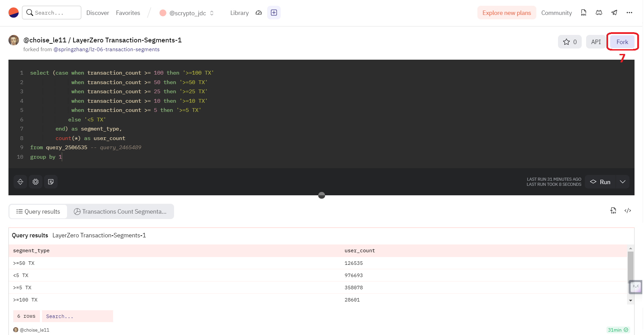Click code line 10 'group by 1'
The image size is (644, 335).
46,157
